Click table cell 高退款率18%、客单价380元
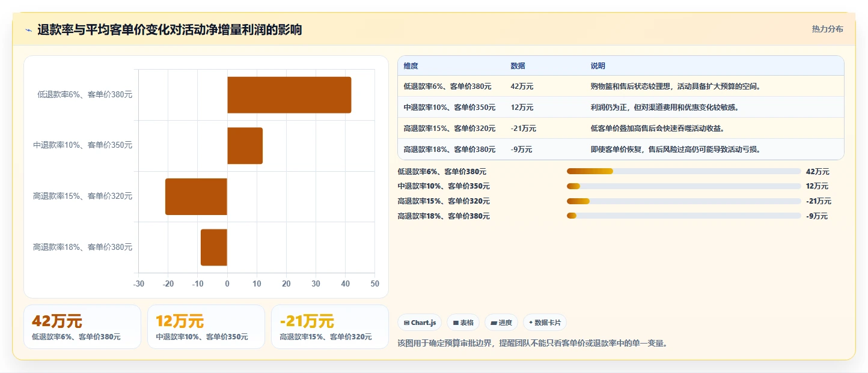Viewport: 868px width, 373px height. (x=450, y=150)
